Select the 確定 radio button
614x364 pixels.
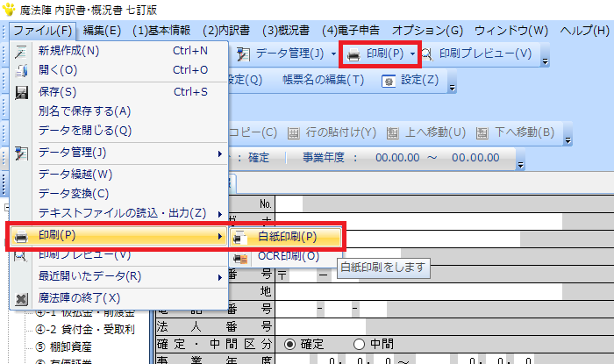click(x=290, y=344)
